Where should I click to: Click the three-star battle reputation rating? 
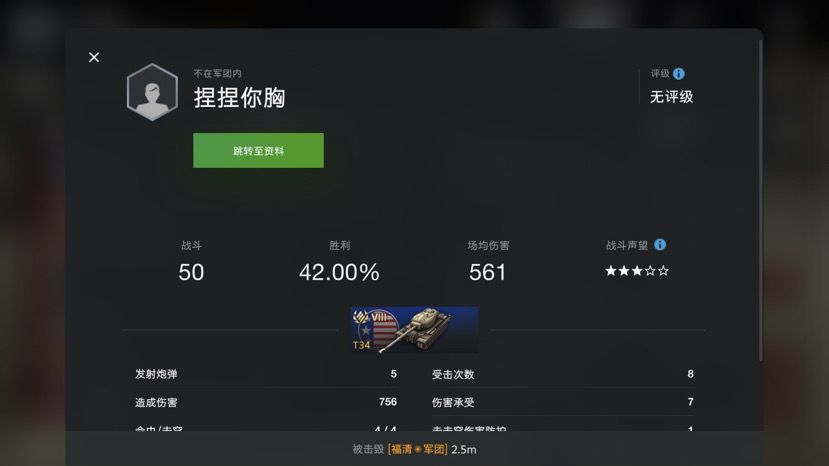pyautogui.click(x=637, y=271)
